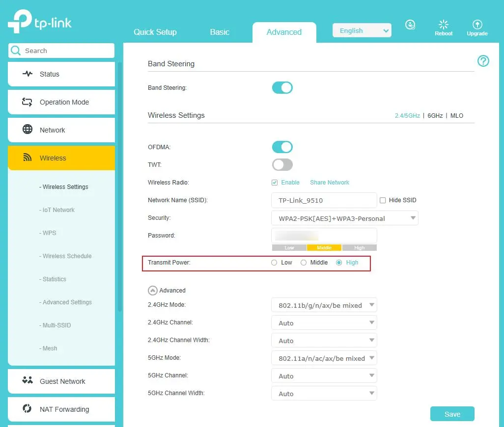Image resolution: width=504 pixels, height=427 pixels.
Task: Click the TP-Link logo
Action: [40, 22]
